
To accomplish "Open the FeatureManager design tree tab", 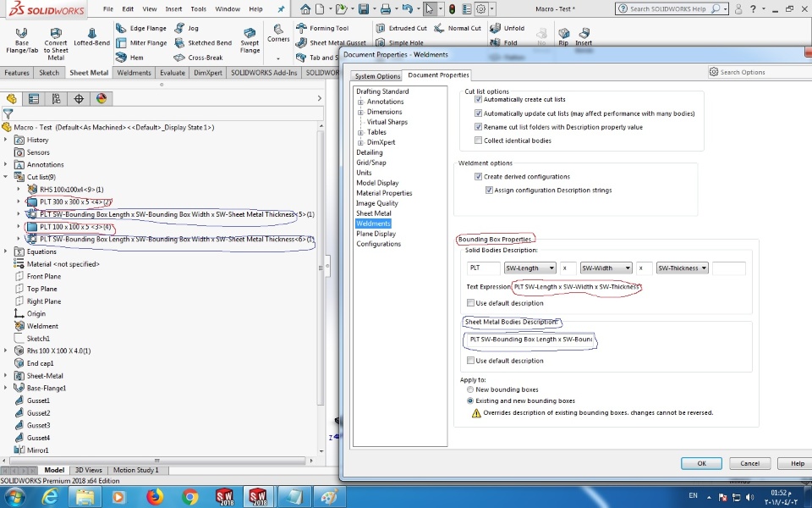I will 11,98.
